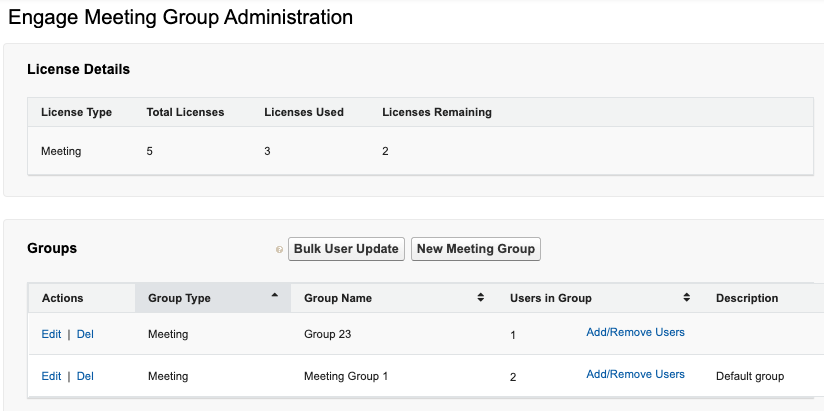
Task: Open Add/Remove Users for Group 23
Action: tap(635, 332)
